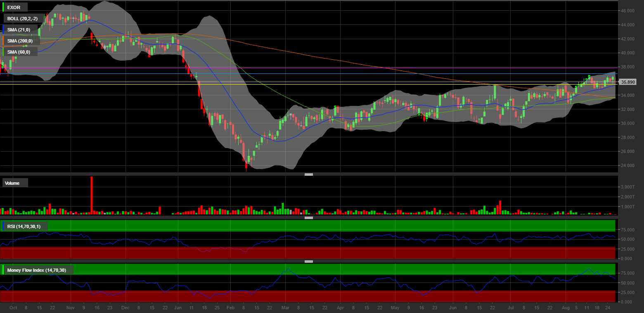Click the May date axis label

tap(395, 308)
